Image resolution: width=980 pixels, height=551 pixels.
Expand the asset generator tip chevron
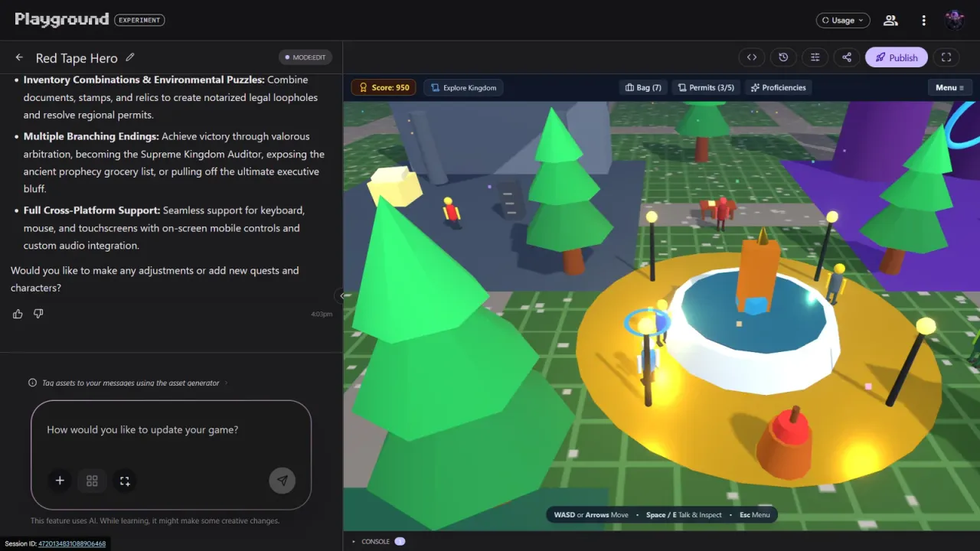click(226, 383)
